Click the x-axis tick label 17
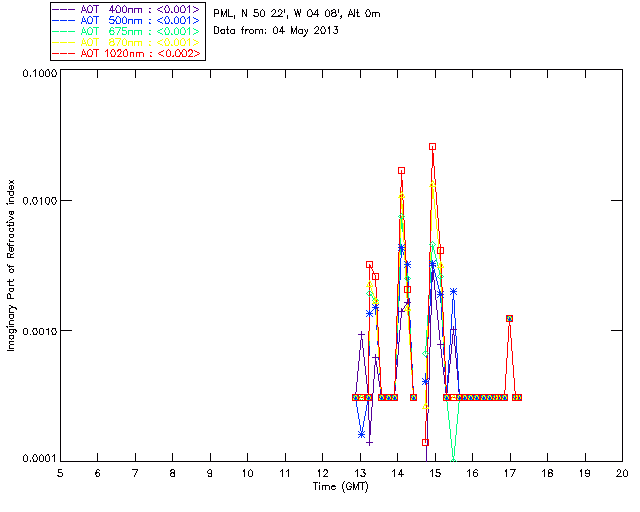The height and width of the screenshot is (512, 640). [510, 473]
